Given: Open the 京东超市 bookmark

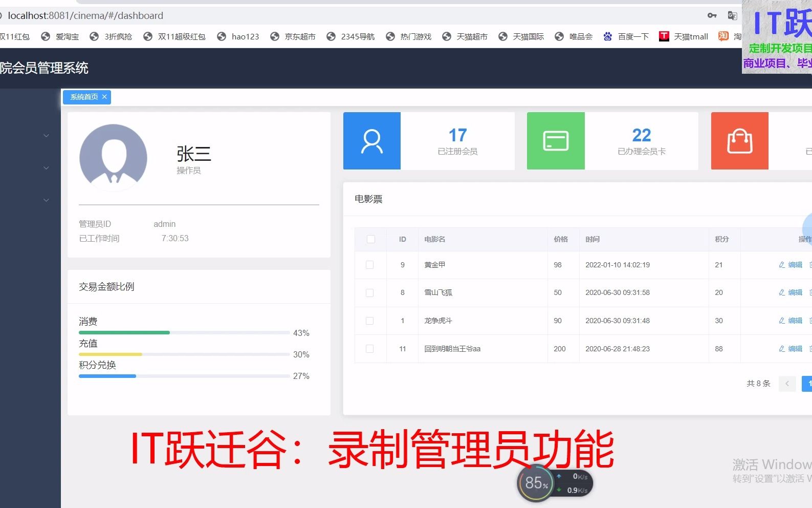Looking at the screenshot, I should click(293, 36).
